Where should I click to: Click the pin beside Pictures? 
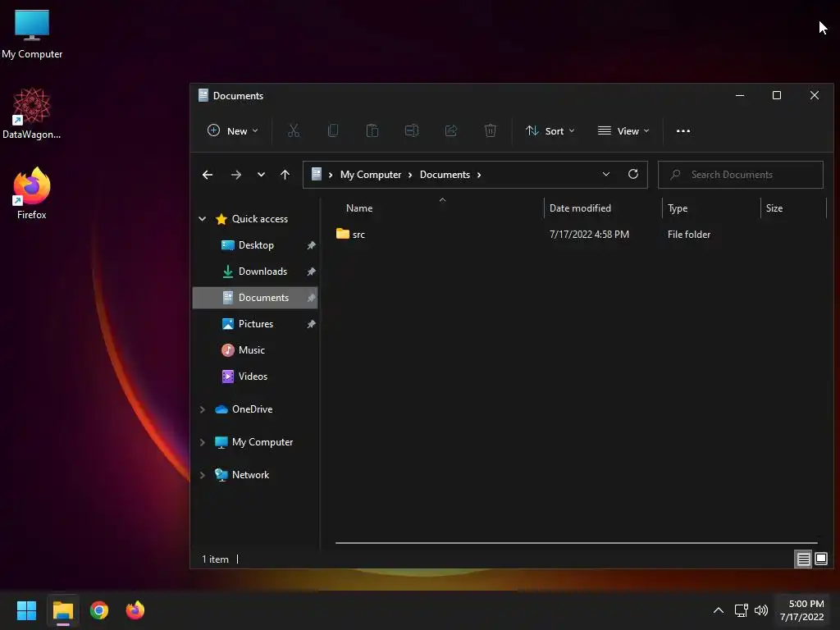(x=311, y=324)
